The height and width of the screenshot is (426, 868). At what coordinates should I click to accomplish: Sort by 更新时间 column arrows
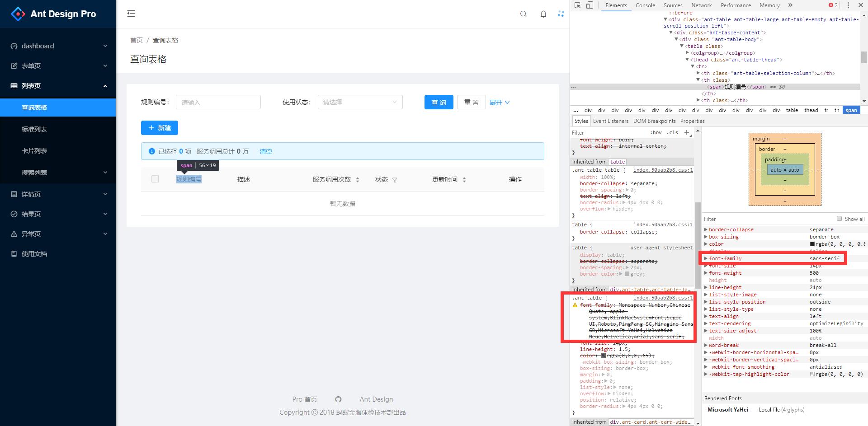click(464, 180)
